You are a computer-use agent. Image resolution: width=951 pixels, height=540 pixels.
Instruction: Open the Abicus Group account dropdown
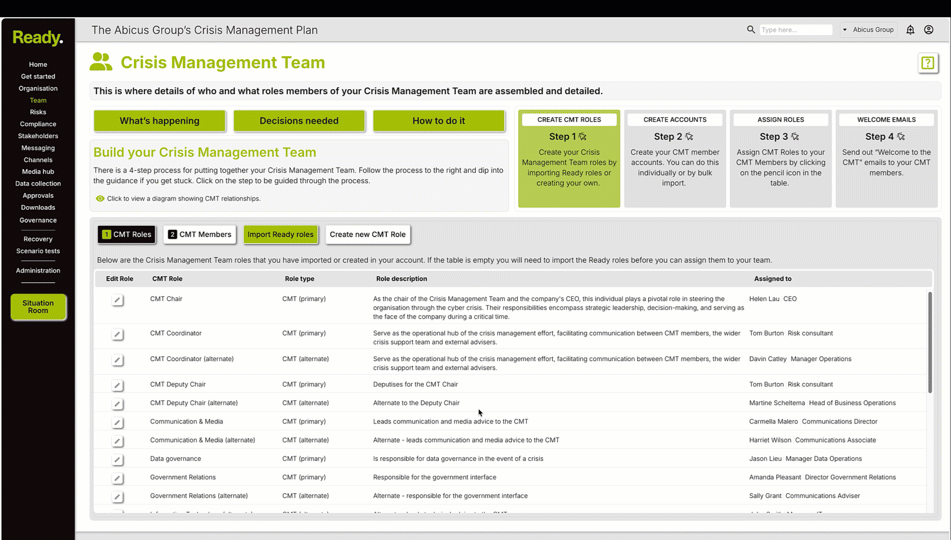click(x=868, y=30)
